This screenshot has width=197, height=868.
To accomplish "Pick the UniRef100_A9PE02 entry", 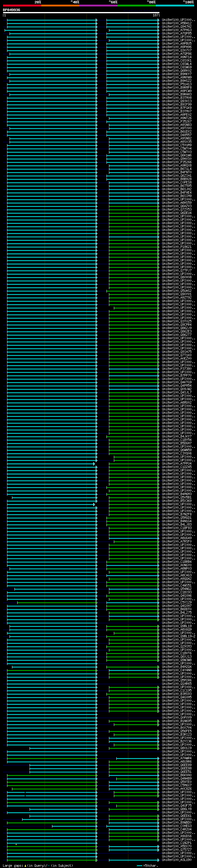I will click(177, 115).
